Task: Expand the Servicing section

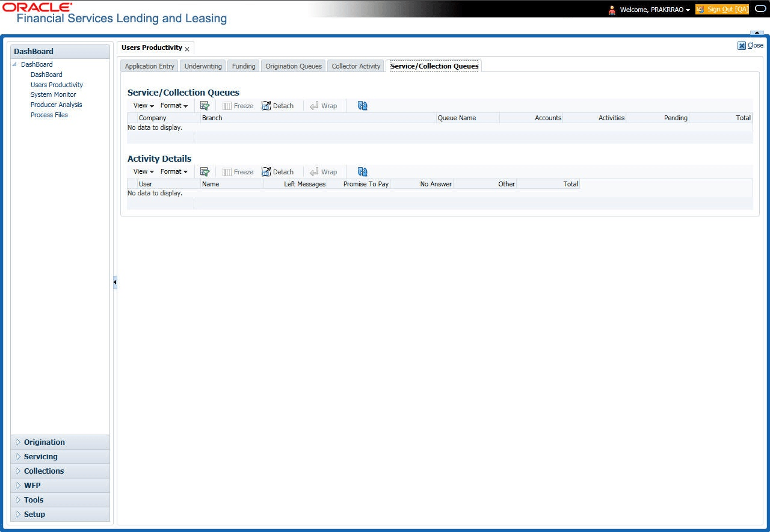Action: pyautogui.click(x=60, y=457)
